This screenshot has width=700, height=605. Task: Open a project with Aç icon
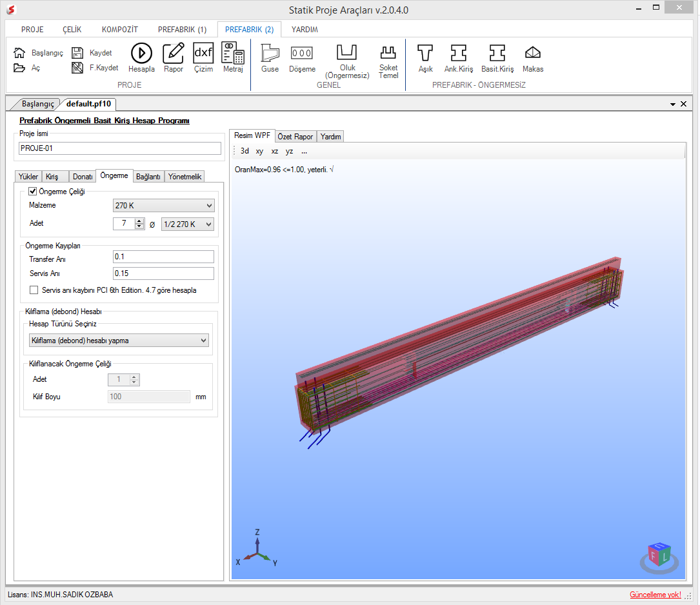(19, 68)
